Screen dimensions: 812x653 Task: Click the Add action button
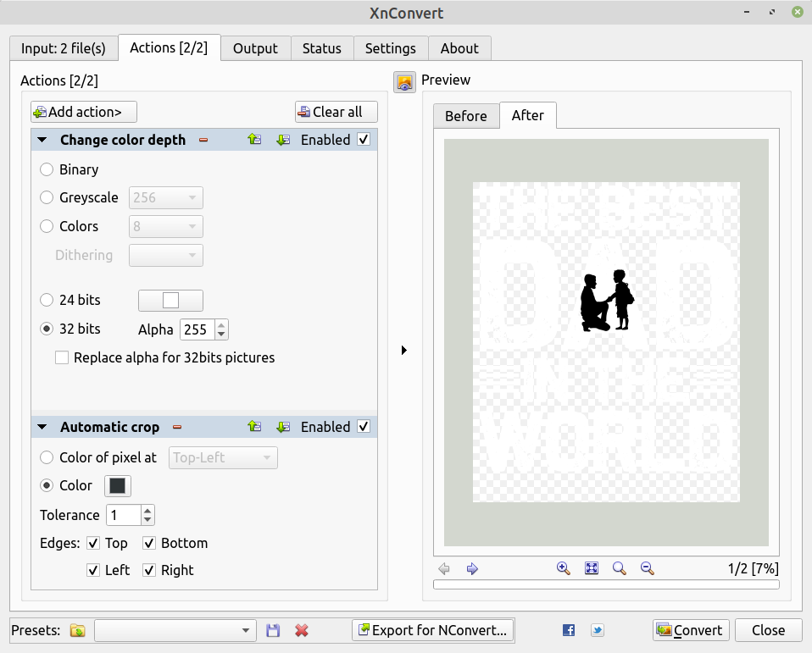tap(84, 112)
